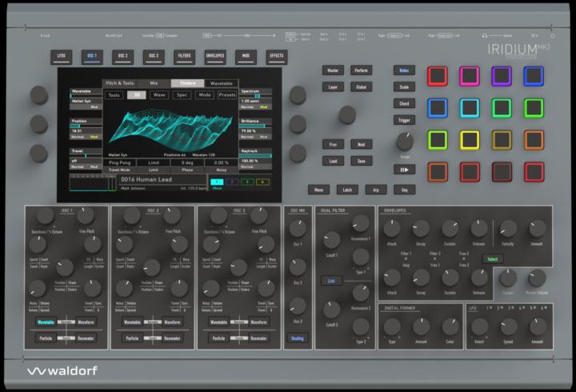The height and width of the screenshot is (392, 576).
Task: Click the Master button
Action: coord(333,70)
